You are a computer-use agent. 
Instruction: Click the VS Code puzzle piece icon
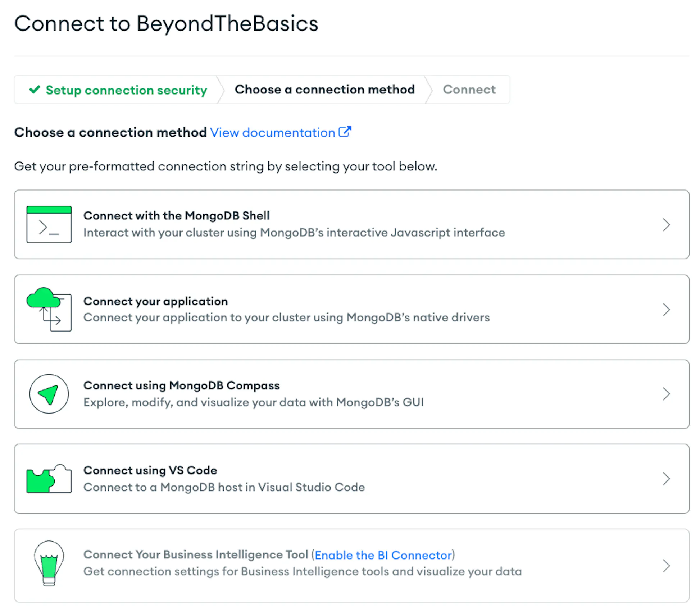(49, 479)
